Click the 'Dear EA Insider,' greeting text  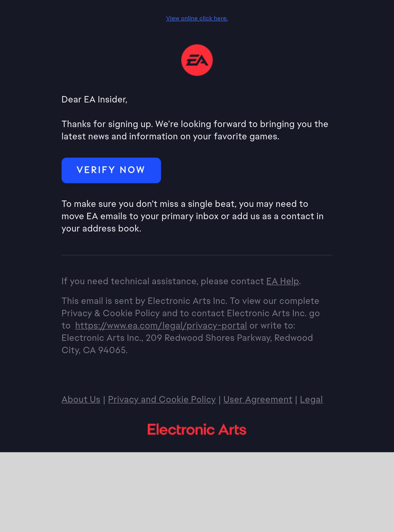click(x=94, y=100)
